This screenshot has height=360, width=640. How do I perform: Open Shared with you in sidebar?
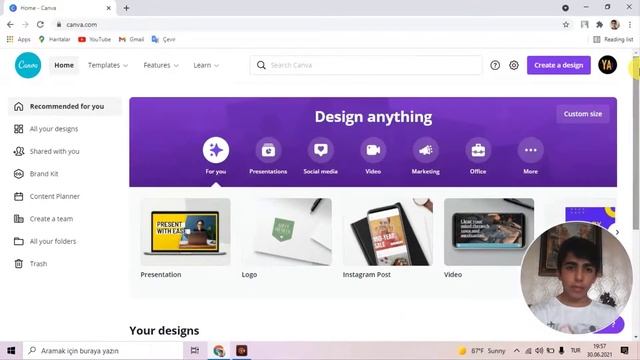point(65,151)
